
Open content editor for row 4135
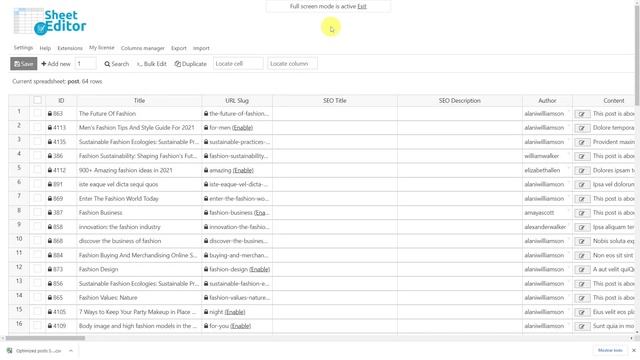[582, 142]
